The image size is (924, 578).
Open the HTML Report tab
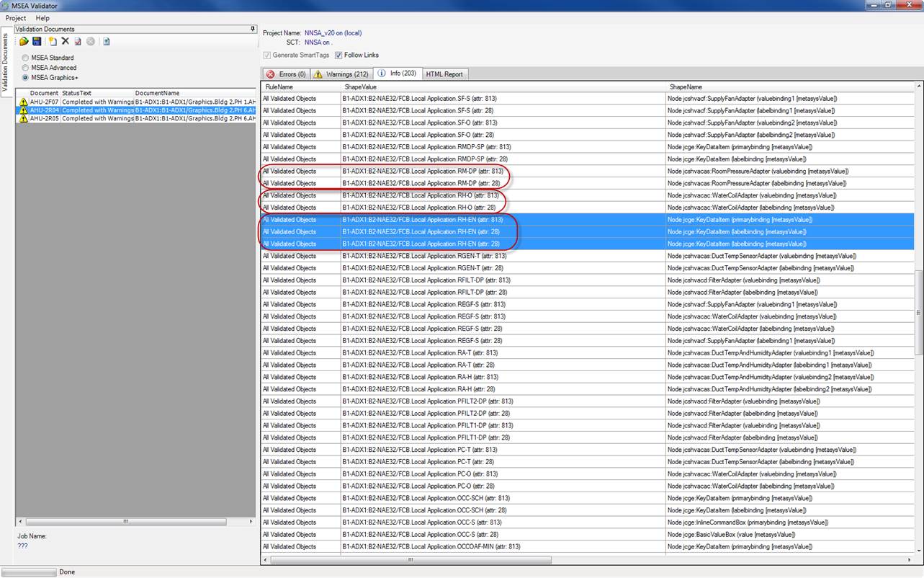tap(444, 74)
